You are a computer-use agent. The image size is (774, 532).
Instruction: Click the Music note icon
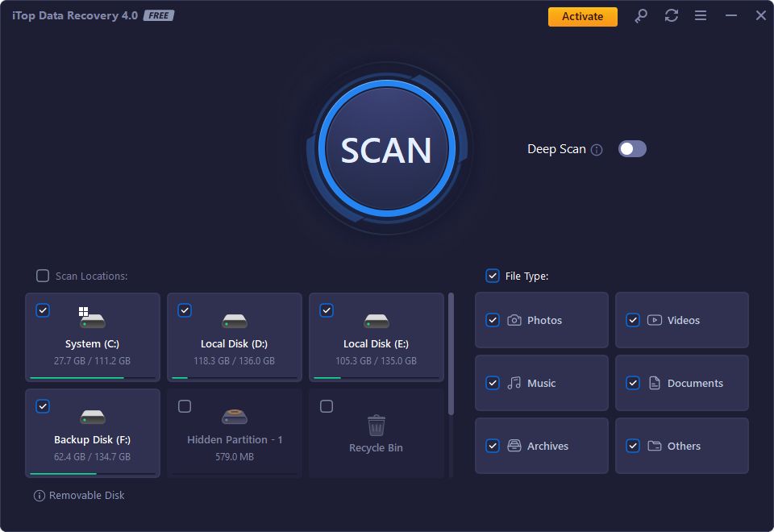pyautogui.click(x=514, y=383)
